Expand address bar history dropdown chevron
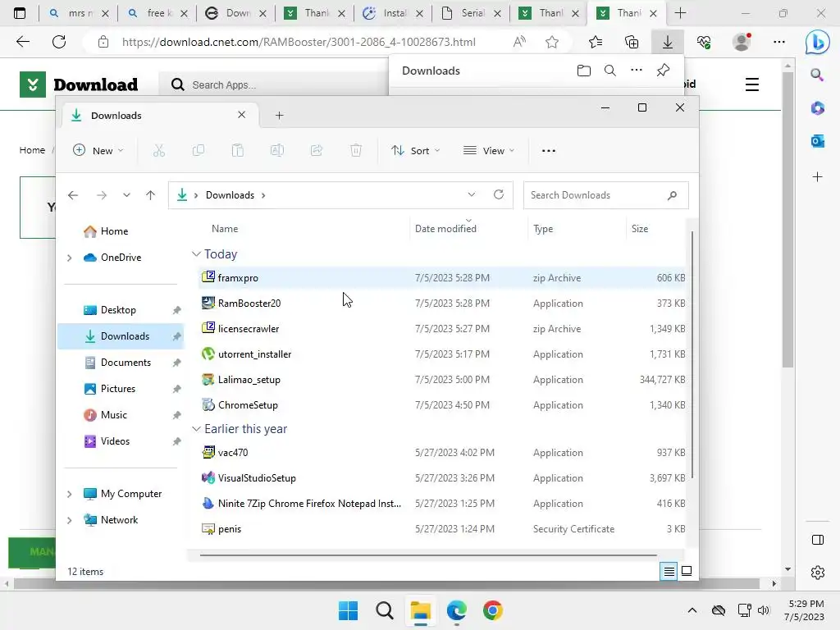Screen dimensions: 840x630 tap(472, 194)
